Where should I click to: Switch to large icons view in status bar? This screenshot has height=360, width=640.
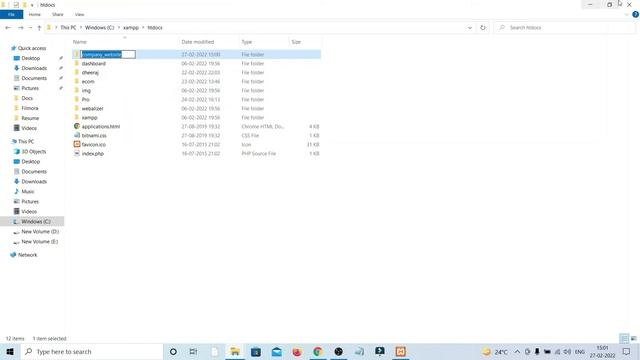pos(633,338)
